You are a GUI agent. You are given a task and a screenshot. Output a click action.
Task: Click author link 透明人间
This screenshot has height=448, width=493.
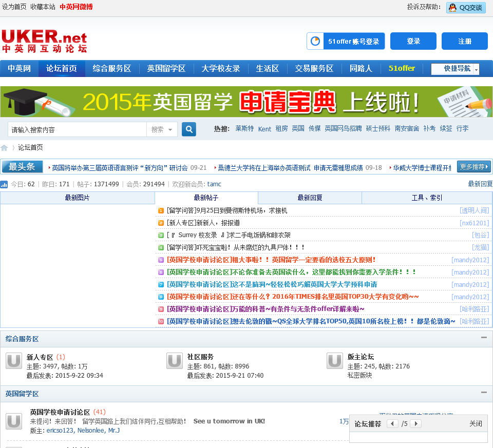tap(475, 210)
